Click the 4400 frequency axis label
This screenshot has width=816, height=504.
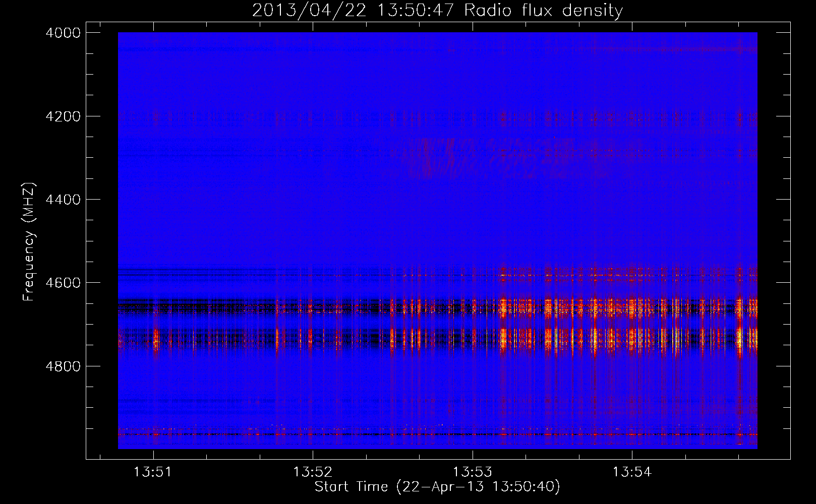coord(63,200)
